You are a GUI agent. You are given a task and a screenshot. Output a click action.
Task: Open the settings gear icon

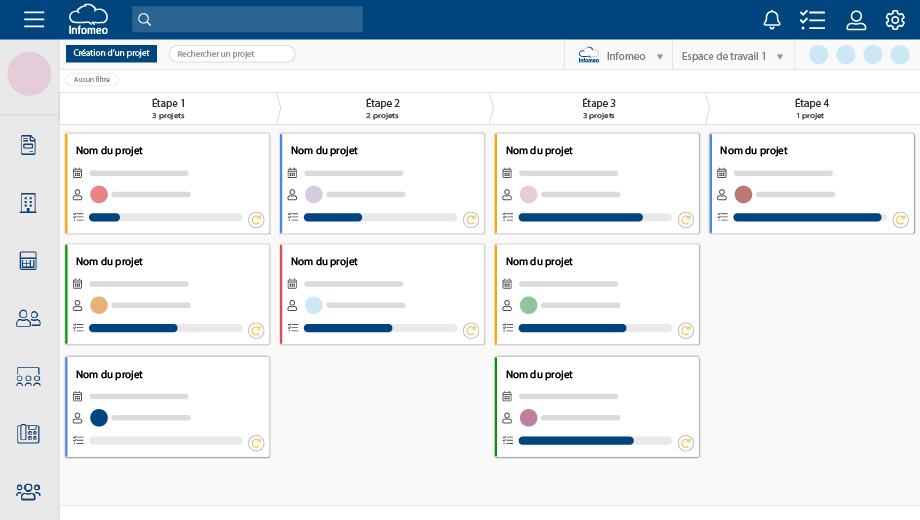(895, 19)
